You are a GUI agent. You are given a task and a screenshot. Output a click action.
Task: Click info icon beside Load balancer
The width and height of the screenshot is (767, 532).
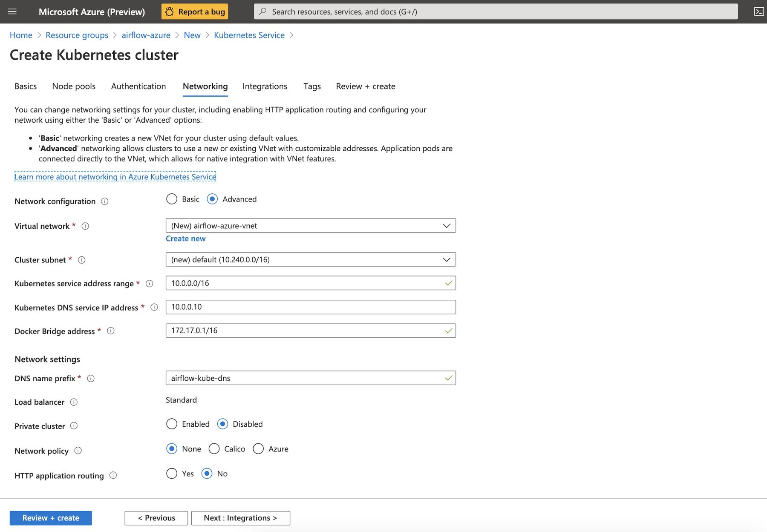pyautogui.click(x=74, y=402)
